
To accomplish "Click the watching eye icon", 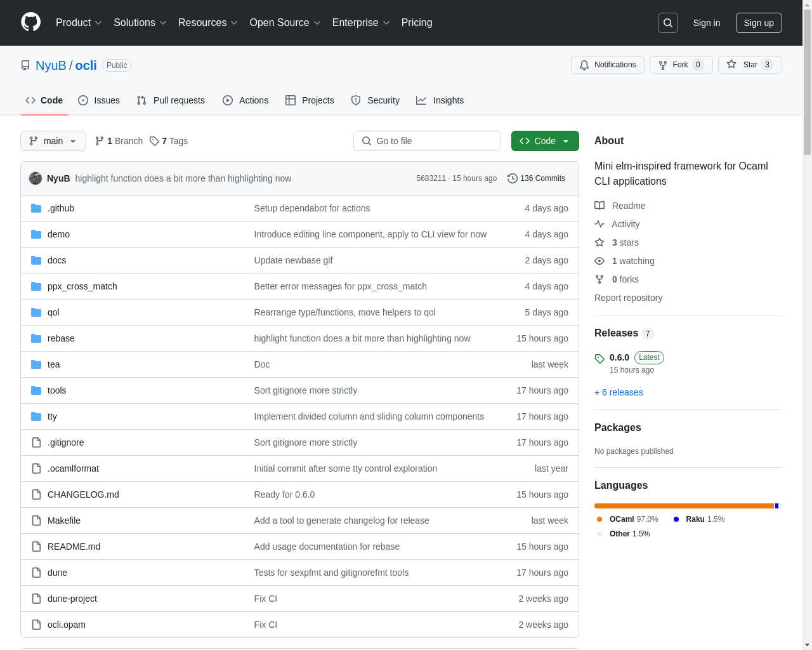I will (x=599, y=261).
